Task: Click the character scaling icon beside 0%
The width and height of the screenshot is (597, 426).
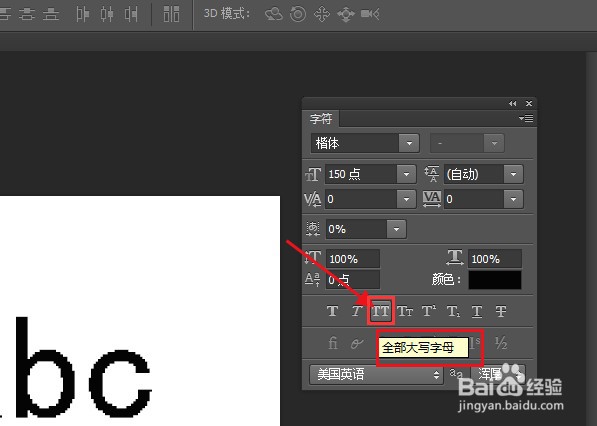Action: [313, 229]
